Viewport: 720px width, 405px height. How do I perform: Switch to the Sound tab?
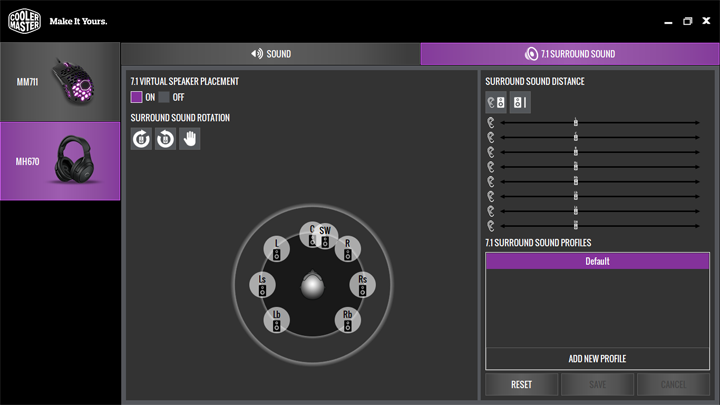pyautogui.click(x=271, y=54)
